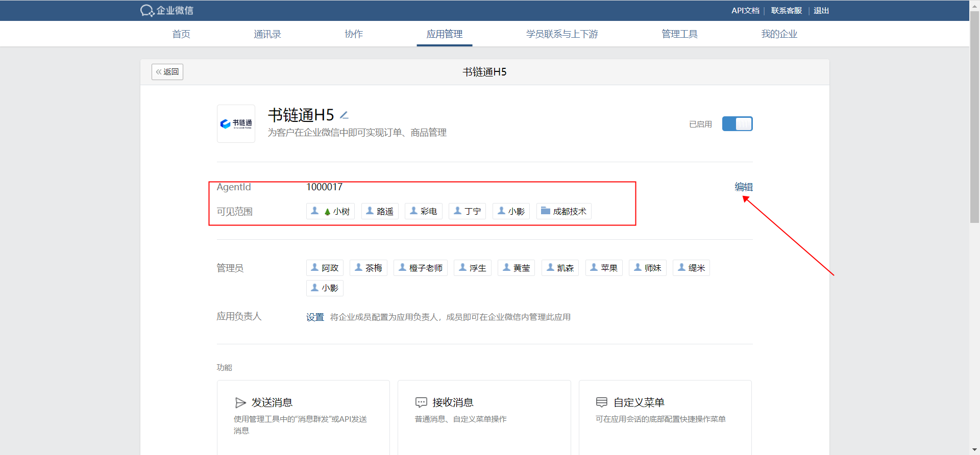Click the description 为客户在企业微信中即可实现订单、商品管理
The image size is (980, 455).
pos(357,133)
